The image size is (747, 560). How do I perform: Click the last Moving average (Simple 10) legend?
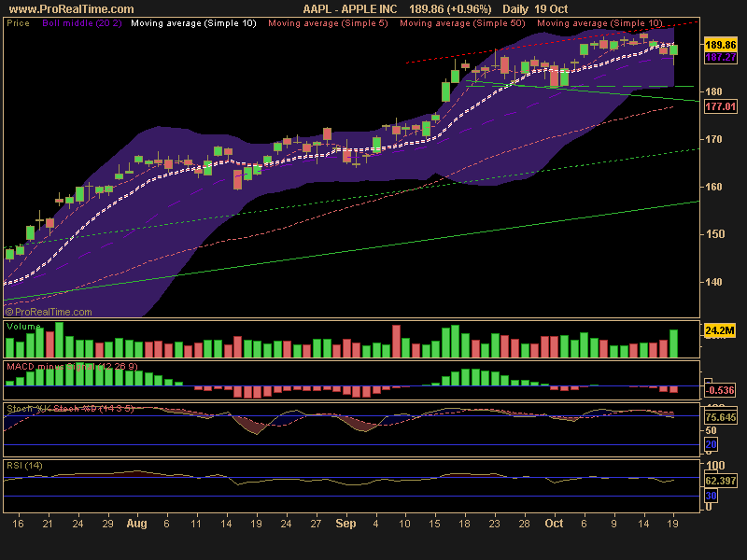point(599,22)
